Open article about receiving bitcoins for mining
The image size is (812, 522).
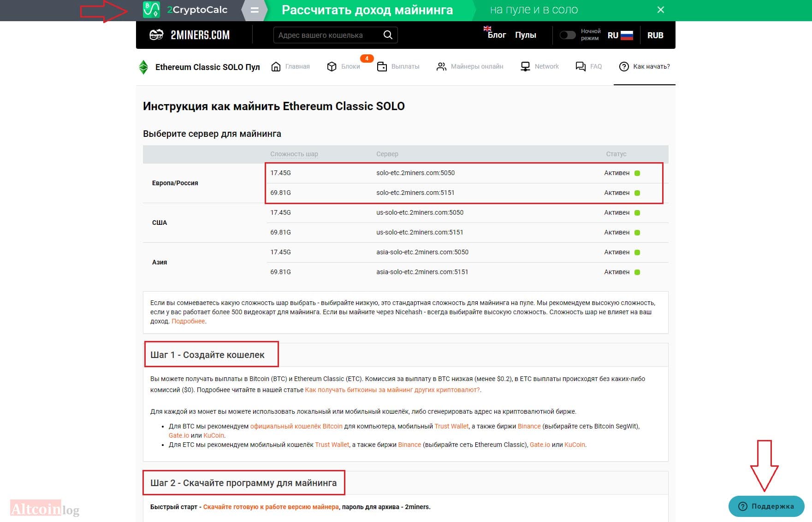pyautogui.click(x=392, y=390)
